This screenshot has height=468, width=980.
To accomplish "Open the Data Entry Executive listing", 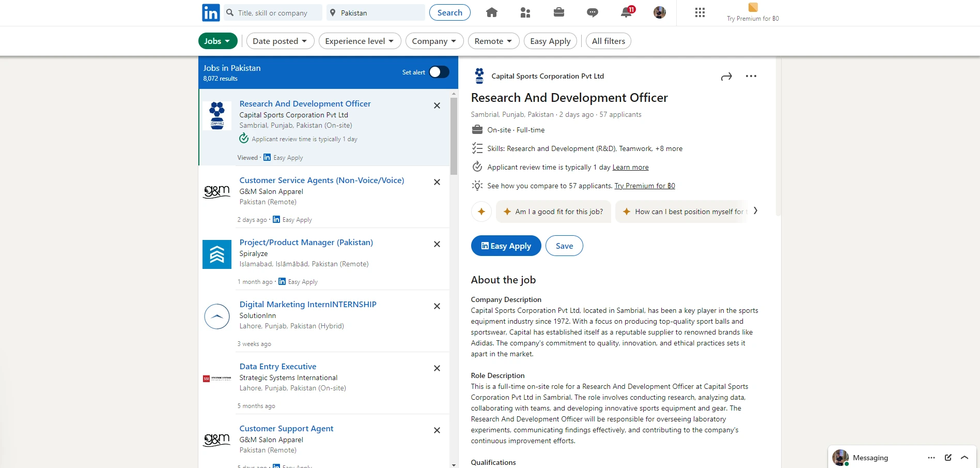I will (277, 366).
